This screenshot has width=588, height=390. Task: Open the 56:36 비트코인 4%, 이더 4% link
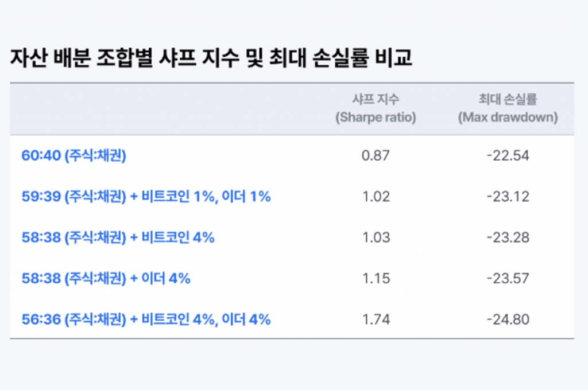point(146,319)
